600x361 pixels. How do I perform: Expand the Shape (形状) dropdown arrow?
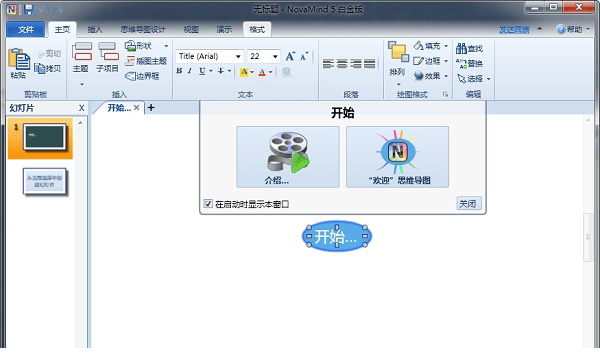pos(166,46)
